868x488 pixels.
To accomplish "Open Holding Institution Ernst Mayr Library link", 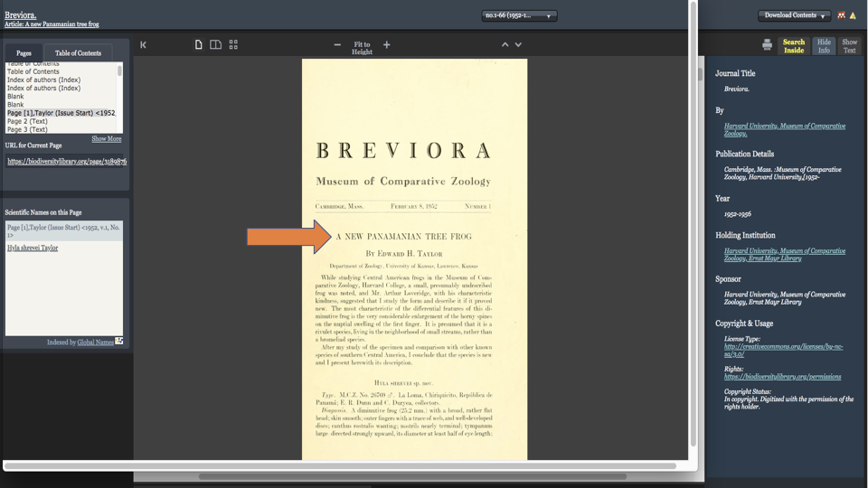I will click(785, 255).
